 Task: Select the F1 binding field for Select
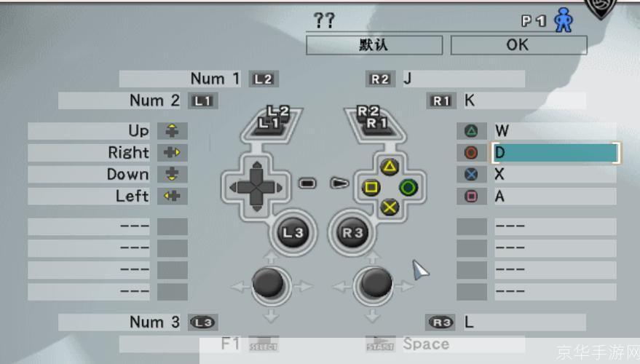coord(180,344)
